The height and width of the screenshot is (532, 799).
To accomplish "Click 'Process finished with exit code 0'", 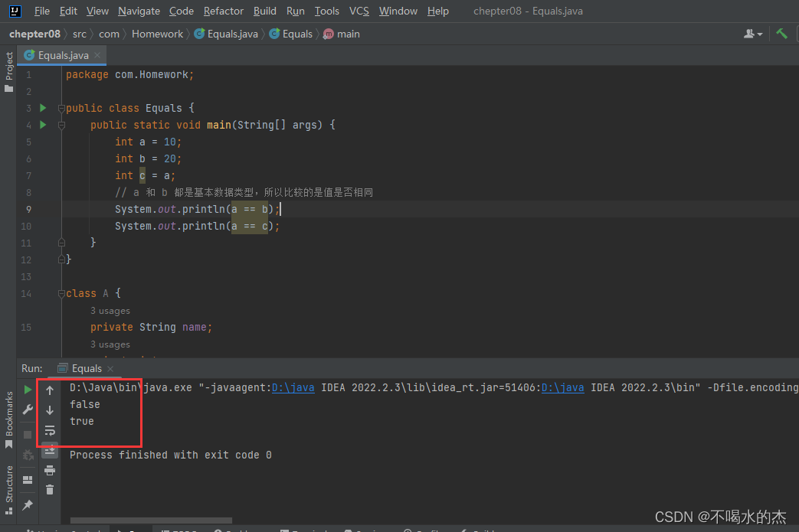I will coord(171,455).
